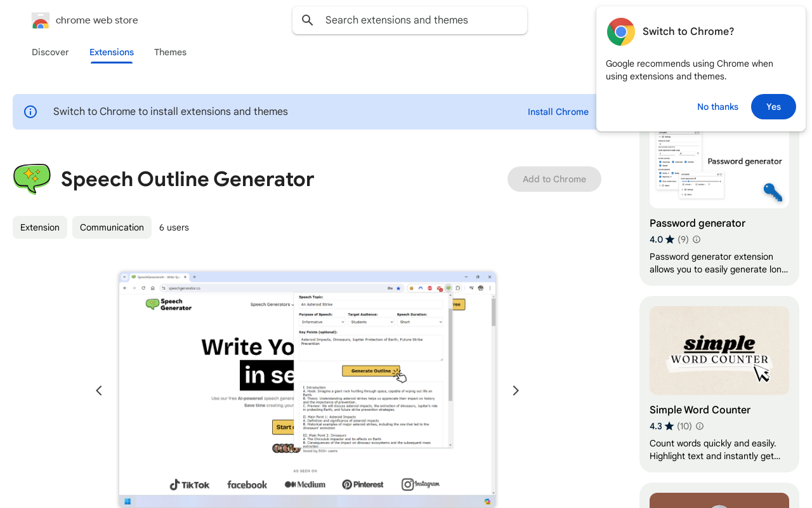Show next screenshot with right arrow
This screenshot has height=508, width=812.
[x=516, y=391]
